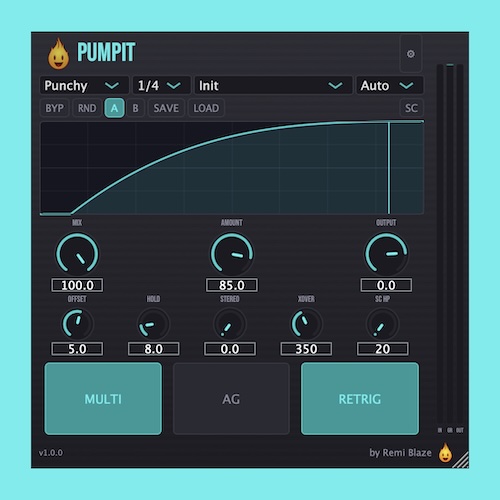Viewport: 500px width, 500px height.
Task: Click the Mix knob
Action: (x=77, y=254)
